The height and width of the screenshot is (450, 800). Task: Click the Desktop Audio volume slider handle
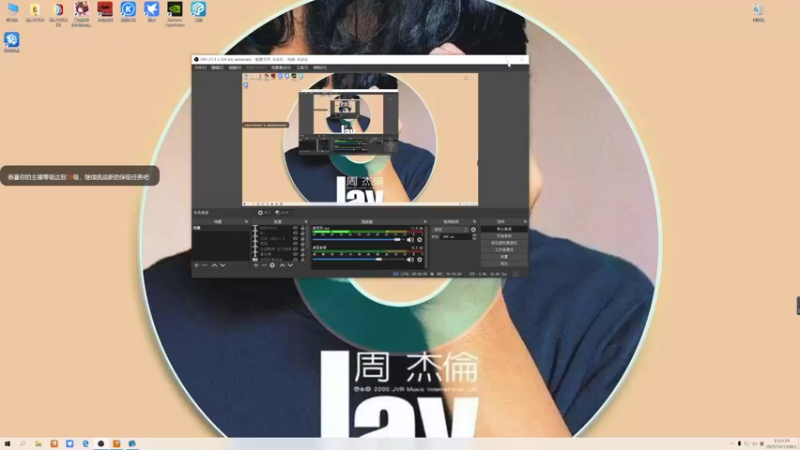pos(379,260)
